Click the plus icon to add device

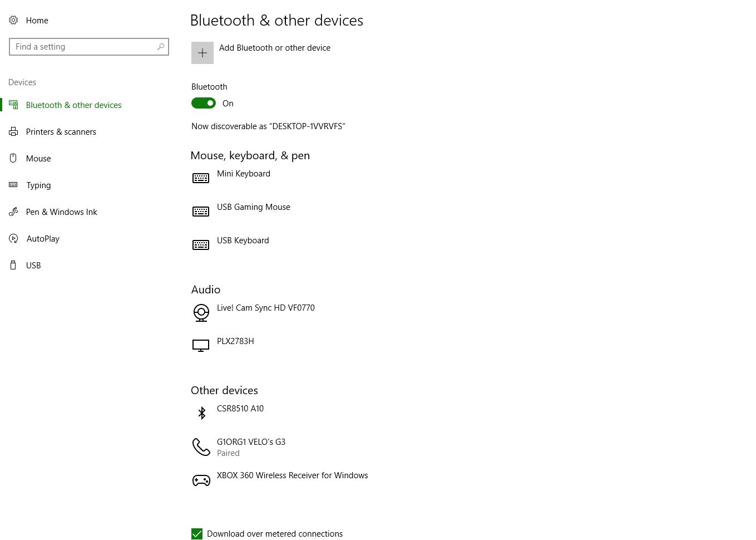pos(202,53)
